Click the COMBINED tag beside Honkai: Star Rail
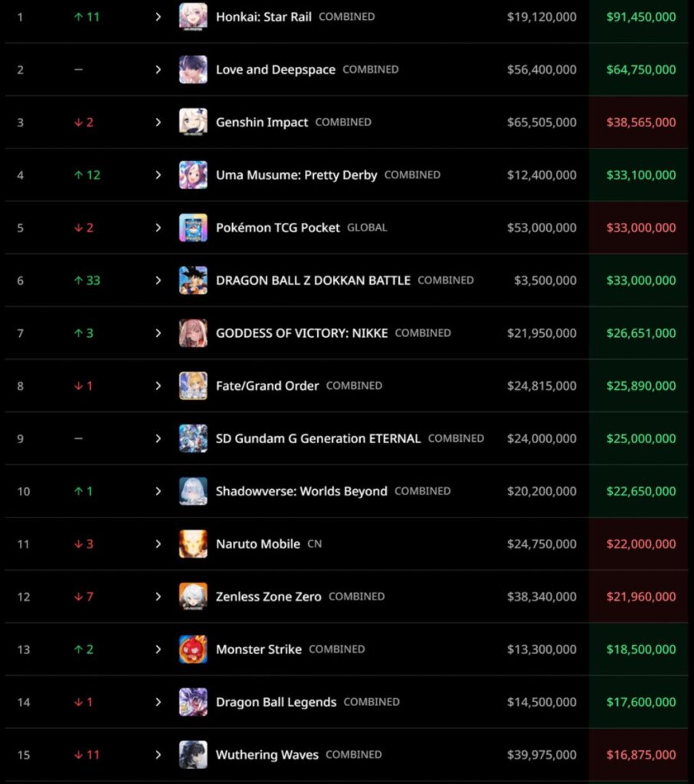This screenshot has width=694, height=784. coord(346,16)
